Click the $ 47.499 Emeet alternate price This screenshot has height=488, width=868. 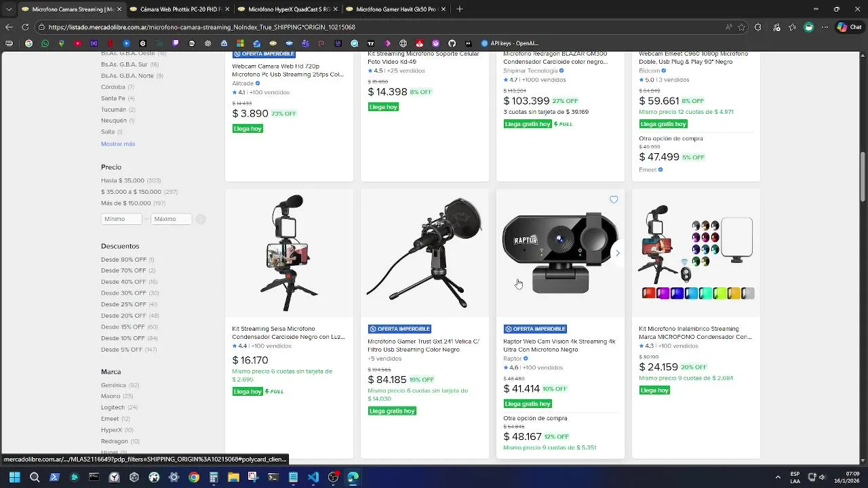[659, 157]
